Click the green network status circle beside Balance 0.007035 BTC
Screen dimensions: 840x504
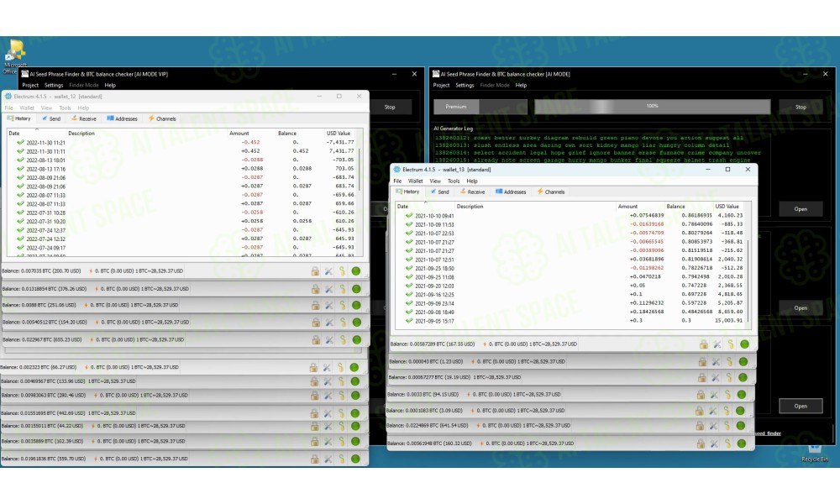pyautogui.click(x=355, y=271)
